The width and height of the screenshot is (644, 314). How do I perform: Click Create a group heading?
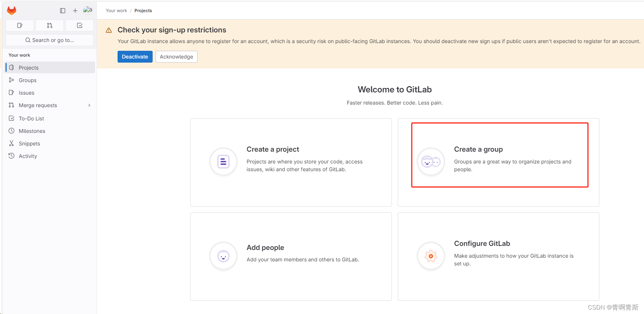pos(478,149)
